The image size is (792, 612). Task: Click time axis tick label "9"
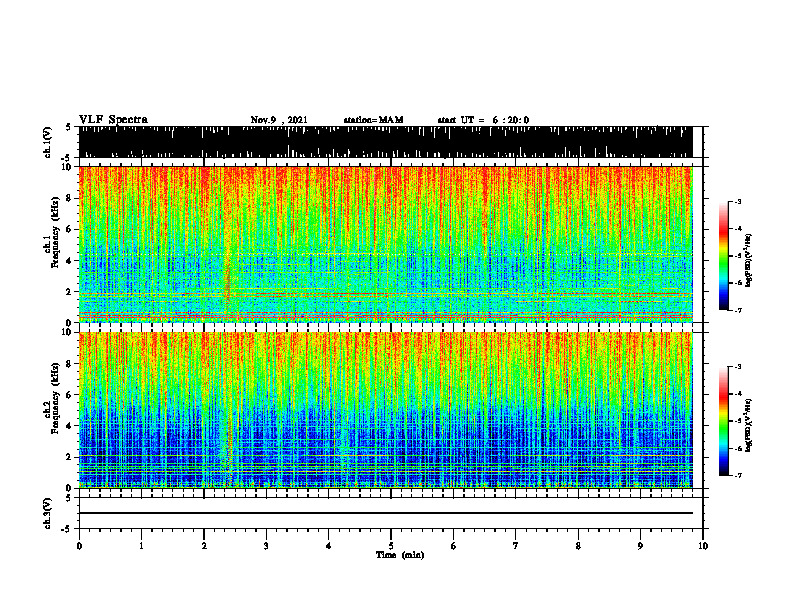pyautogui.click(x=640, y=546)
